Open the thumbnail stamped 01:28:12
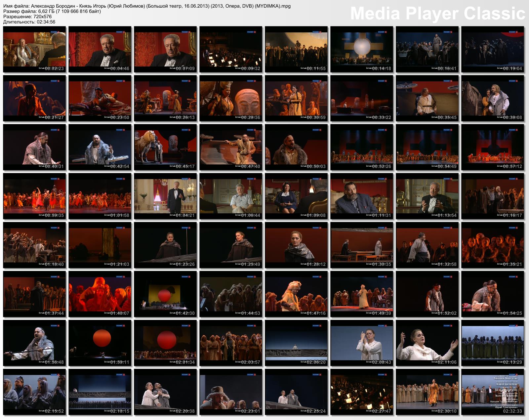Image resolution: width=529 pixels, height=420 pixels. click(x=296, y=245)
